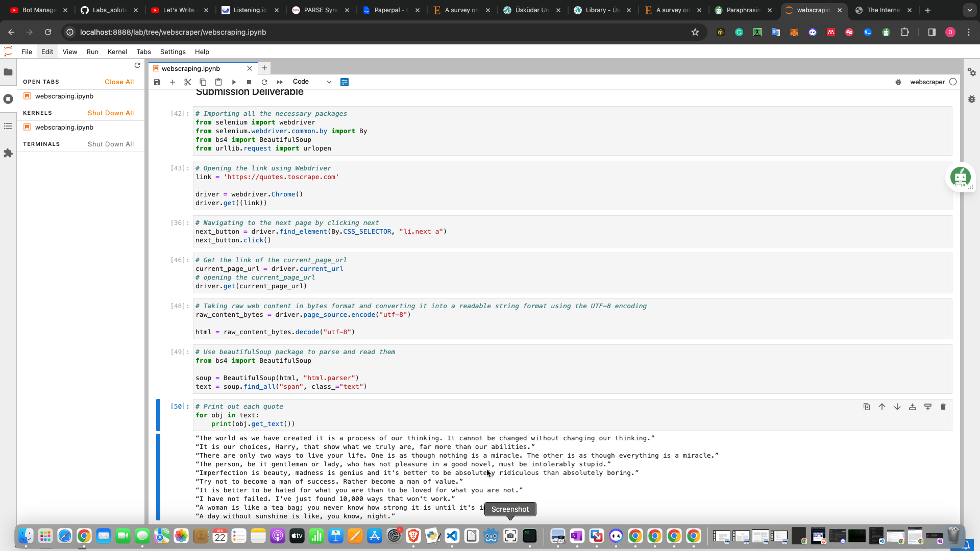Viewport: 980px width, 551px height.
Task: Duplicate the active cell using its copy icon
Action: [x=867, y=407]
